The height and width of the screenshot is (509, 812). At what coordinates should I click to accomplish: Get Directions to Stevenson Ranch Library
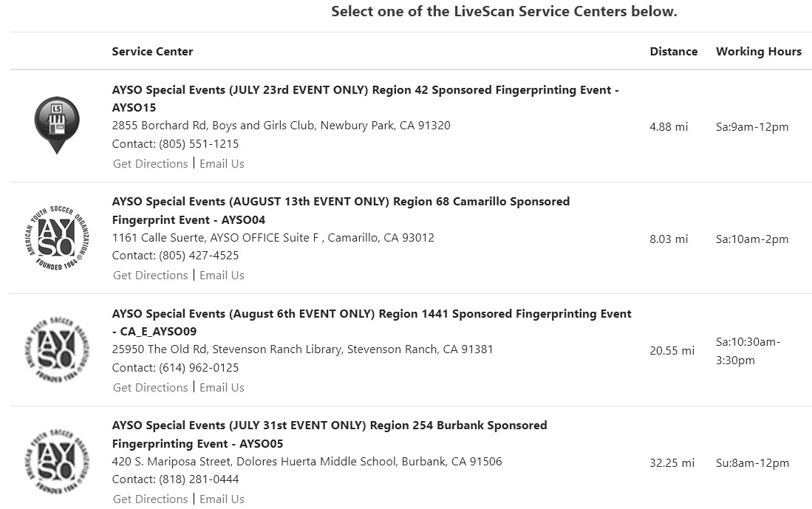(150, 387)
